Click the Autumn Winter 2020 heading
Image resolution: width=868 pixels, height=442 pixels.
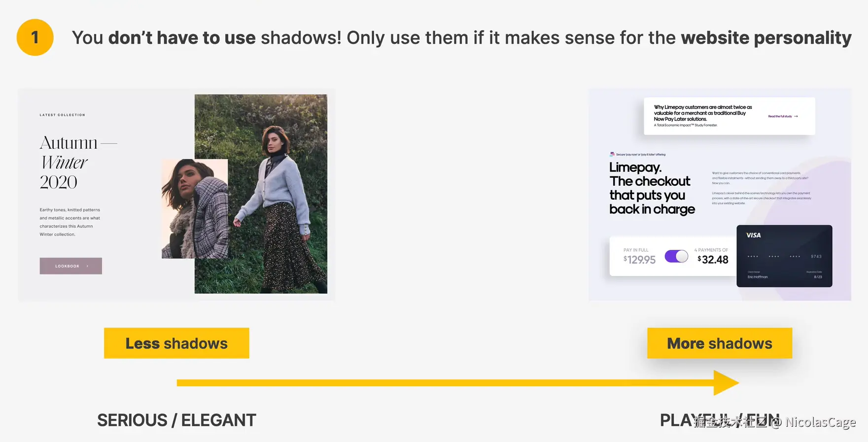point(69,162)
